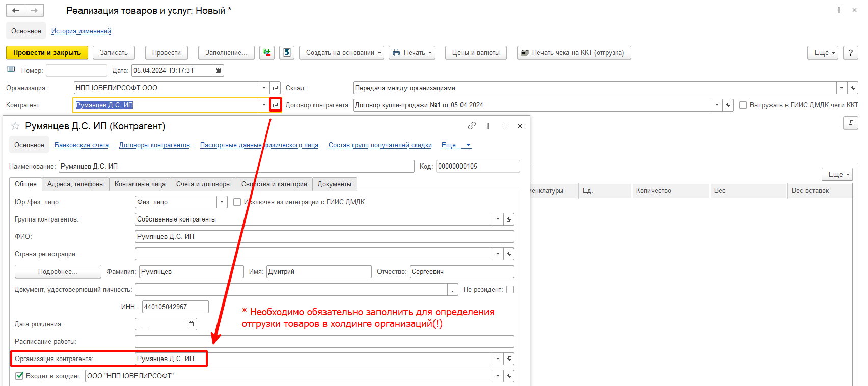Image resolution: width=868 pixels, height=386 pixels.
Task: Open the calendar picker next to Дата
Action: pyautogui.click(x=219, y=70)
